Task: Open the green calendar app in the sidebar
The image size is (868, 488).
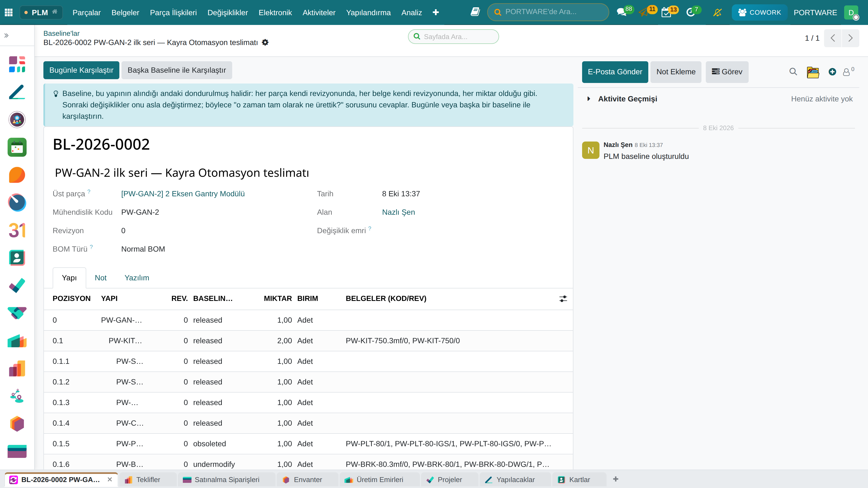Action: (17, 147)
